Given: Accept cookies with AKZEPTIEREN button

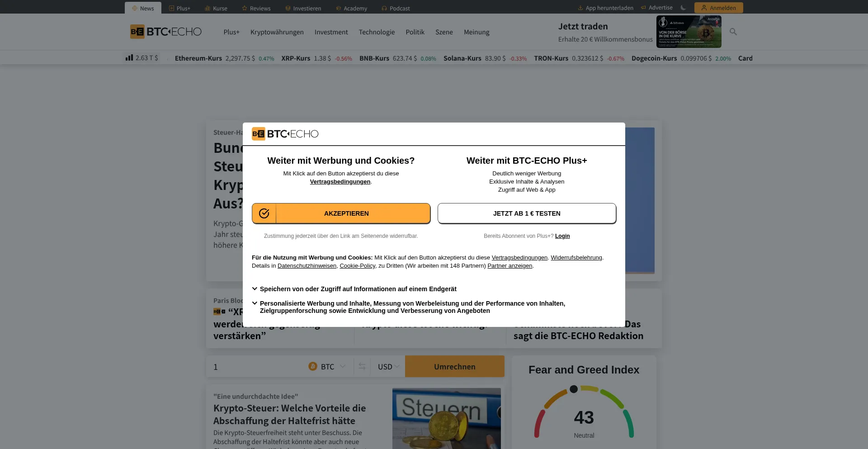Looking at the screenshot, I should 341,213.
